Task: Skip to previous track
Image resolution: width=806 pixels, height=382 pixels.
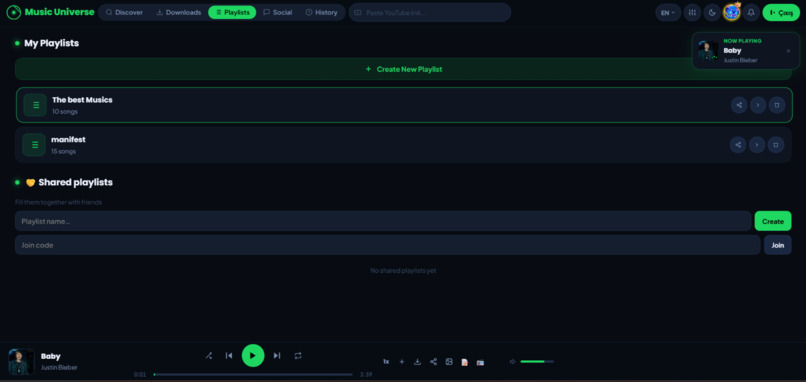Action: 229,356
